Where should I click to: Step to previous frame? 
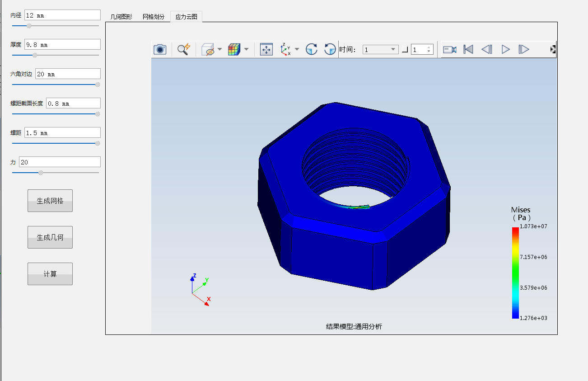(x=486, y=49)
